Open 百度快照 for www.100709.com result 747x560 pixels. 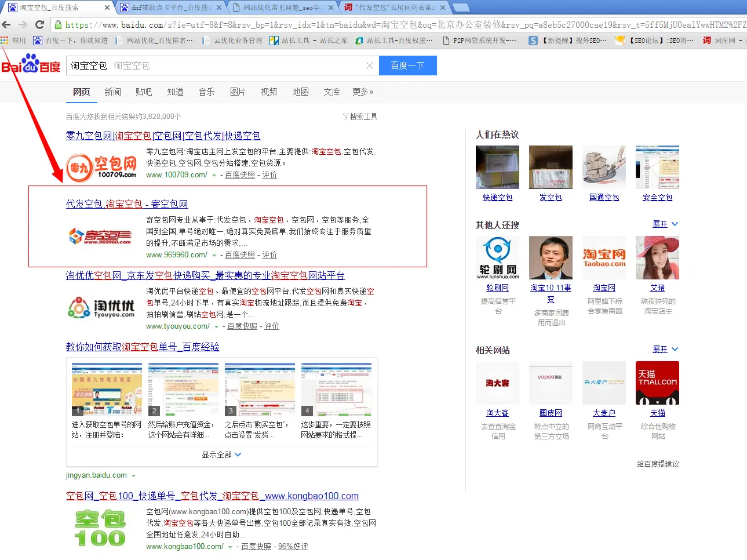click(240, 175)
